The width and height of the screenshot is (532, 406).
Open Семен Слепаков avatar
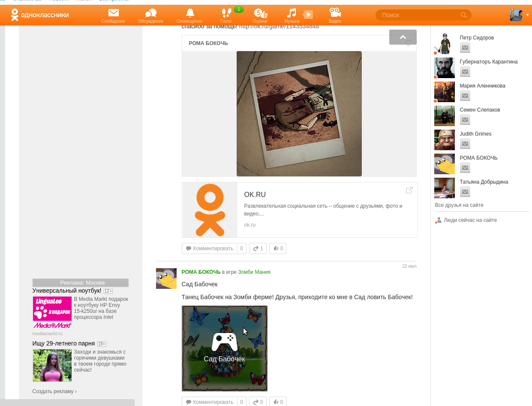coord(445,116)
